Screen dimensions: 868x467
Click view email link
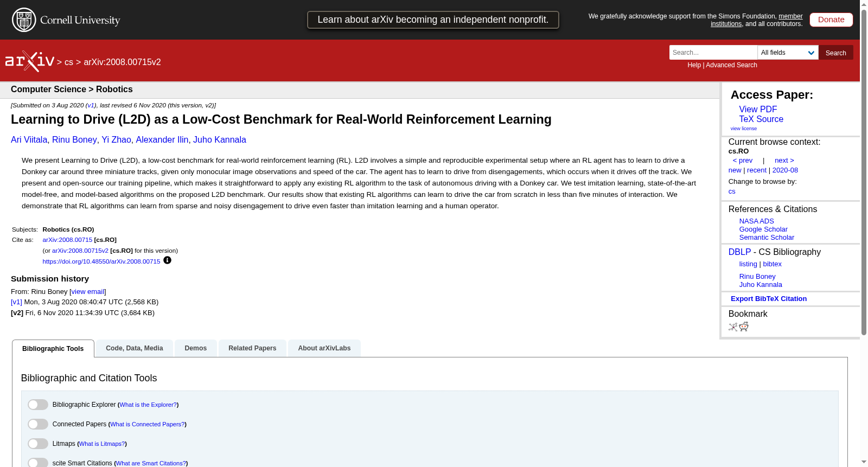coord(88,292)
